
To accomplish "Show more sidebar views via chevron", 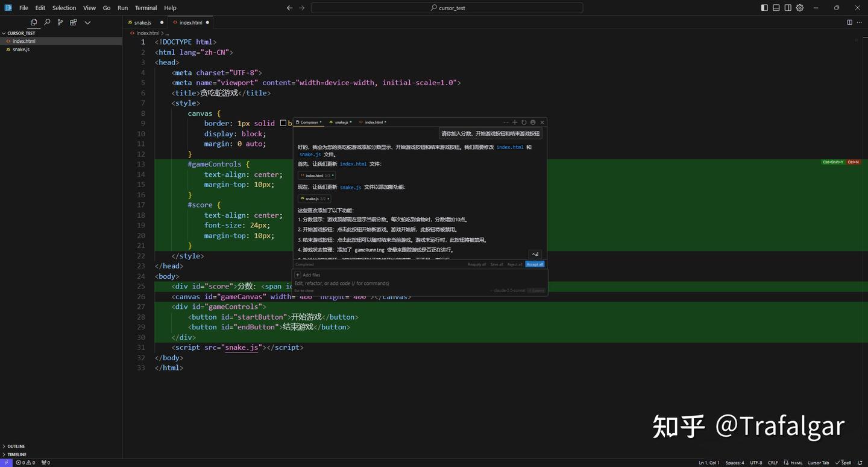I will click(x=87, y=22).
